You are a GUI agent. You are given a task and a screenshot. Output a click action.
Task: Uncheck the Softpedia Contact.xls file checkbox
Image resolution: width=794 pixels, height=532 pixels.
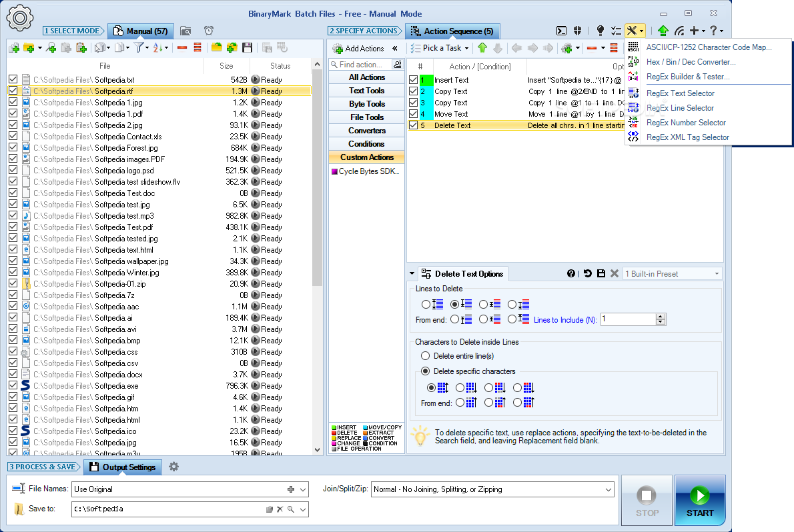[13, 136]
